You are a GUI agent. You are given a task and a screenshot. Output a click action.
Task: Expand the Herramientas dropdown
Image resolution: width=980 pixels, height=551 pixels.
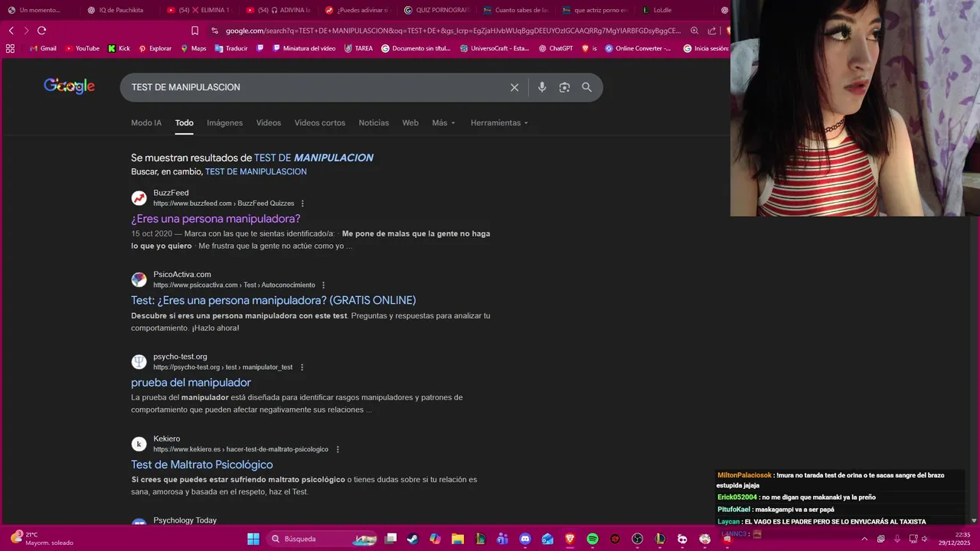(x=499, y=122)
